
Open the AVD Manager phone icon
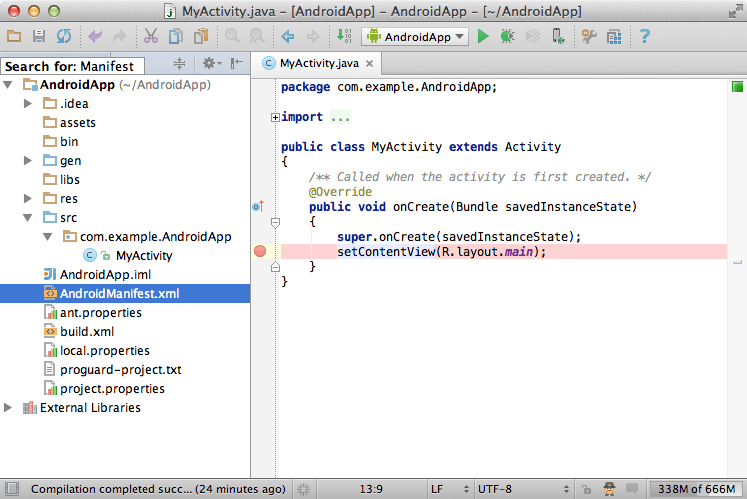[558, 36]
